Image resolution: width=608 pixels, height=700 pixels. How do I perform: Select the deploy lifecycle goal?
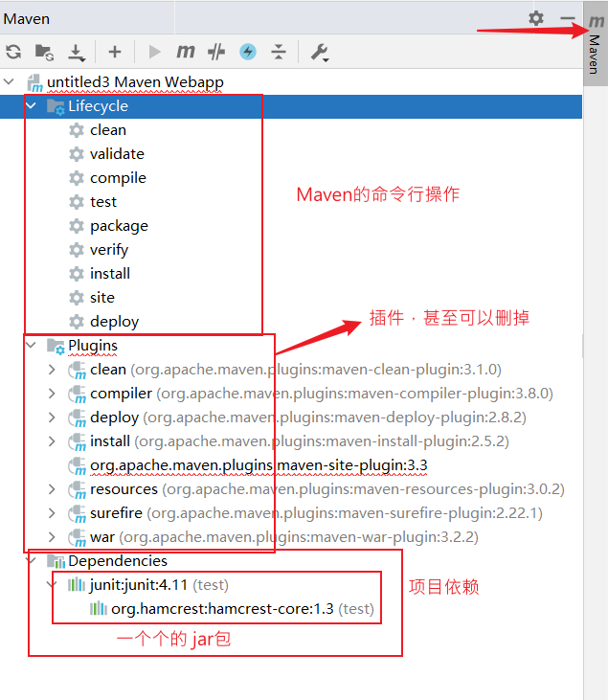pos(114,322)
